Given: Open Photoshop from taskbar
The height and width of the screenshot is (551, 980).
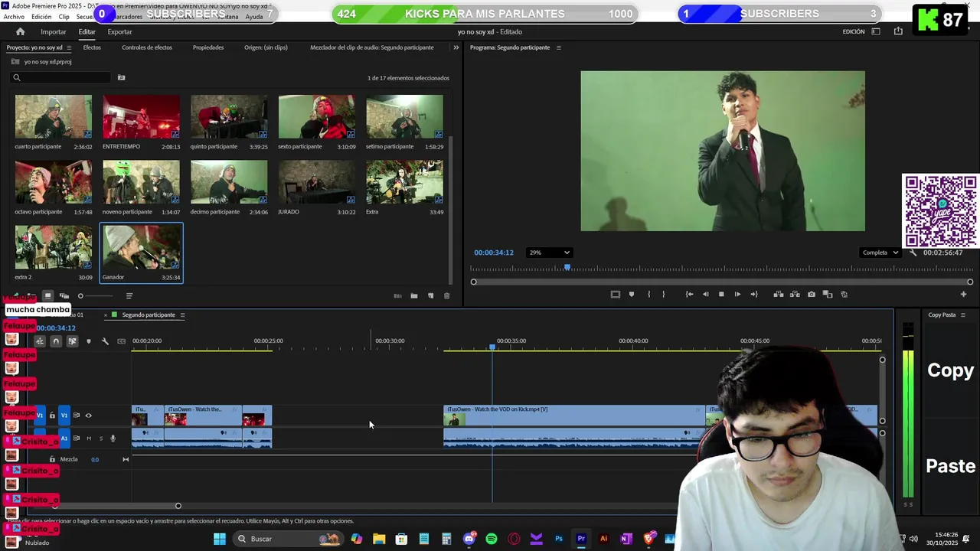Looking at the screenshot, I should pyautogui.click(x=559, y=539).
